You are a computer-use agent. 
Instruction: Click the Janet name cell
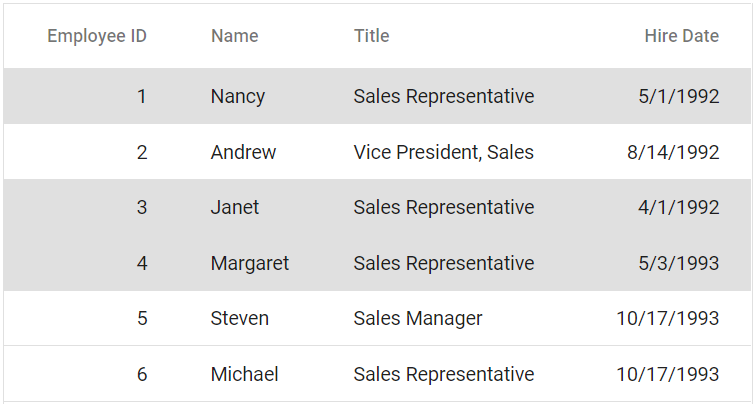pos(234,207)
